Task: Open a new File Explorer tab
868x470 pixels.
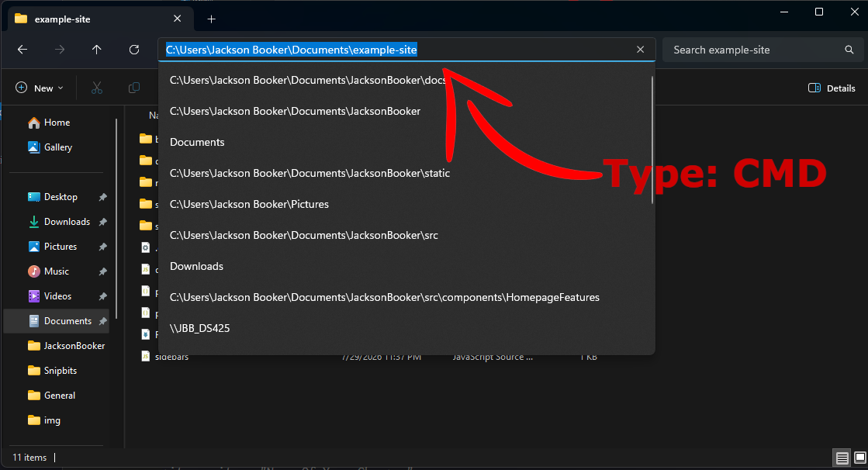Action: [x=212, y=19]
